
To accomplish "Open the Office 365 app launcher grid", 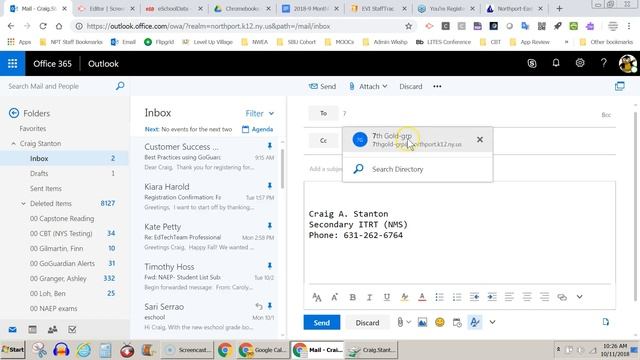I will [x=12, y=64].
